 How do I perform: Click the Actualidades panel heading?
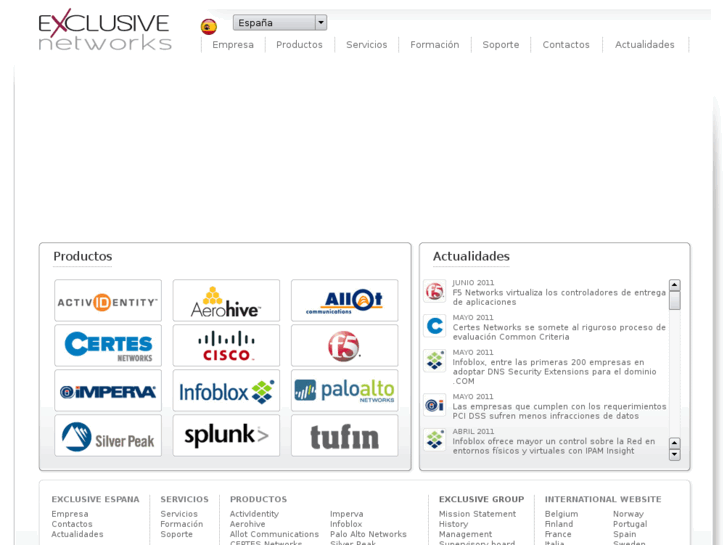click(471, 256)
